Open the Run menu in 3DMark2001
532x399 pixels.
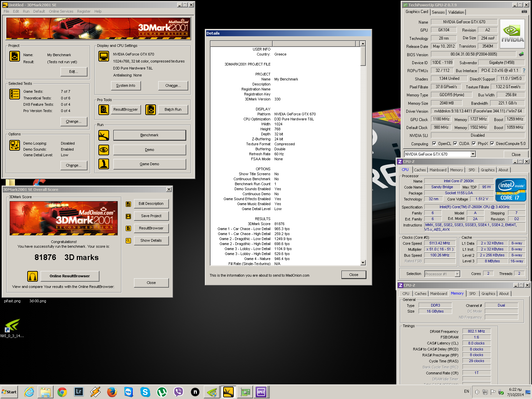point(26,11)
